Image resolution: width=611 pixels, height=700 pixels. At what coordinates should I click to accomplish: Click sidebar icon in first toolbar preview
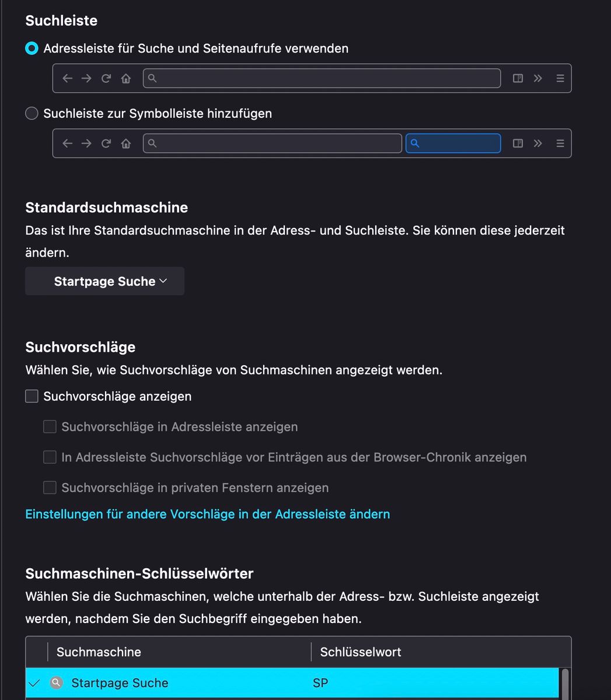tap(518, 78)
